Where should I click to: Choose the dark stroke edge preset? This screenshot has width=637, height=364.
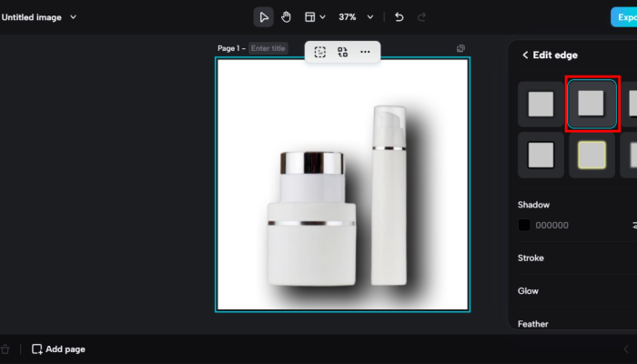click(x=541, y=155)
